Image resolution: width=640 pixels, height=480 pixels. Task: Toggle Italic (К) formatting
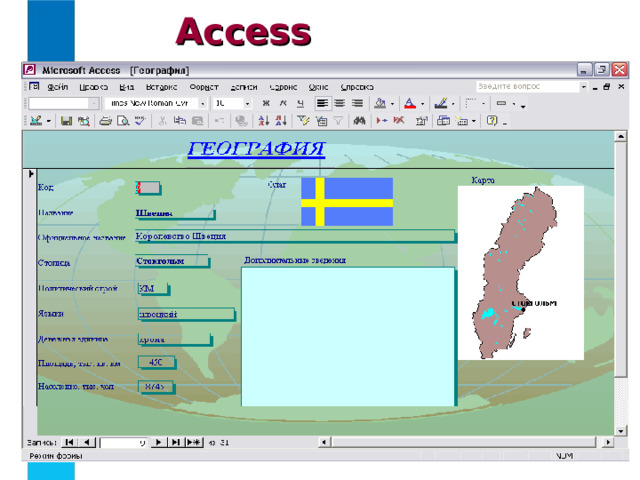click(283, 103)
